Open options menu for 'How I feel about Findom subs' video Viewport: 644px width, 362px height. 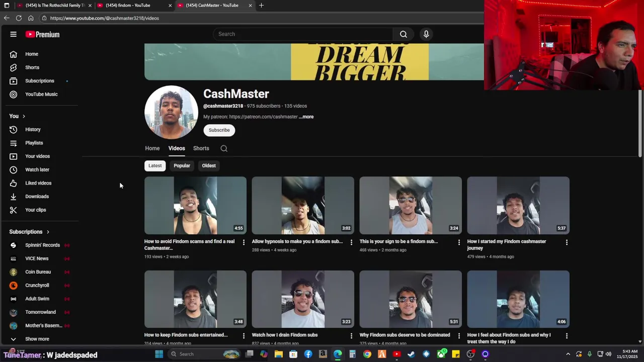(x=567, y=336)
